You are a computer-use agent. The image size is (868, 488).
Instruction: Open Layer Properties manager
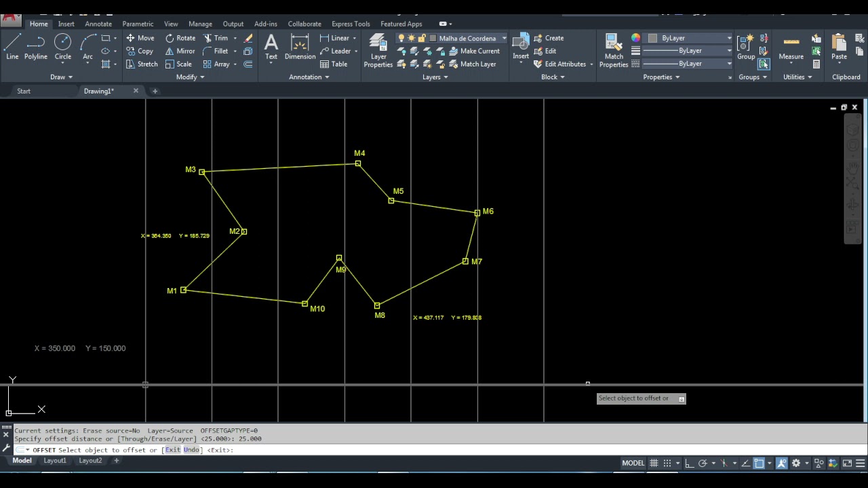(x=378, y=52)
